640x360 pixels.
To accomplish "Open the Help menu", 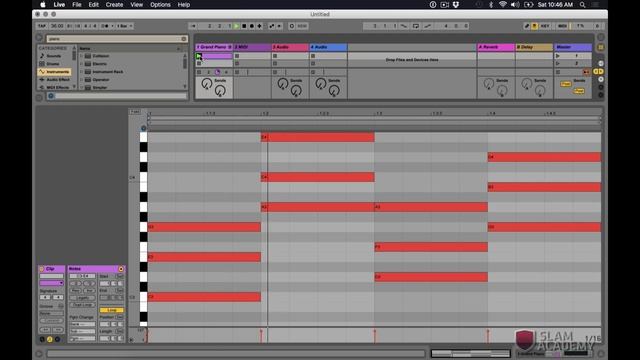I will tap(184, 5).
